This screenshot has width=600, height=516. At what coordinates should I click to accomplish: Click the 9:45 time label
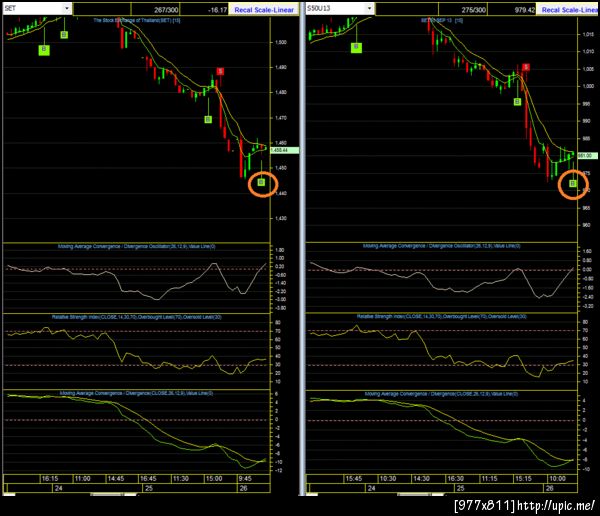245,478
